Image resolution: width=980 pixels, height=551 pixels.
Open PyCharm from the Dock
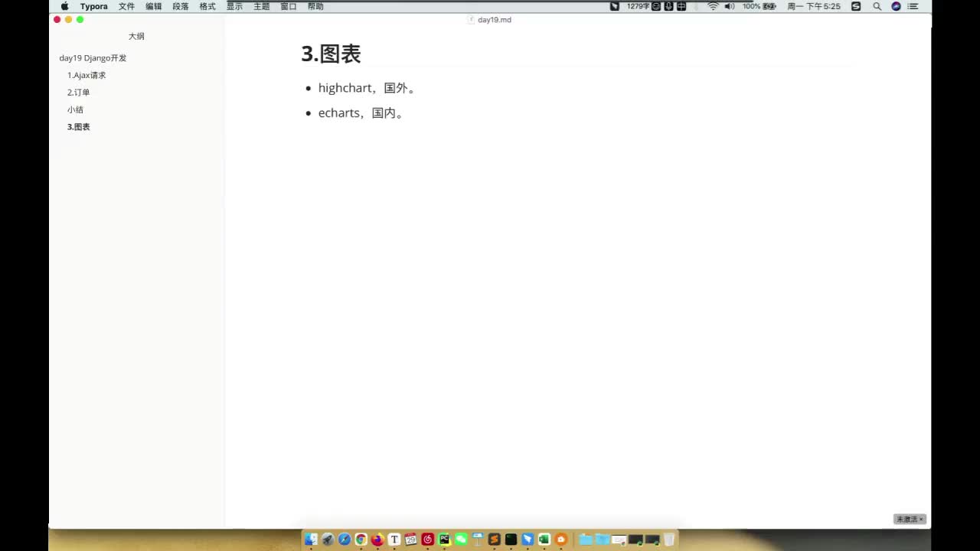[x=444, y=540]
